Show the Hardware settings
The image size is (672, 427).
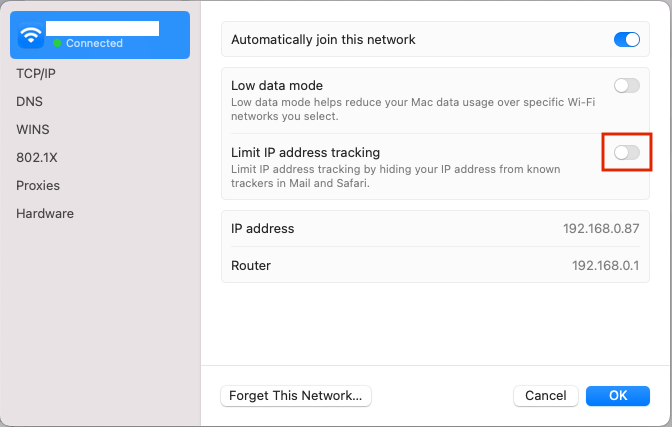[x=45, y=213]
